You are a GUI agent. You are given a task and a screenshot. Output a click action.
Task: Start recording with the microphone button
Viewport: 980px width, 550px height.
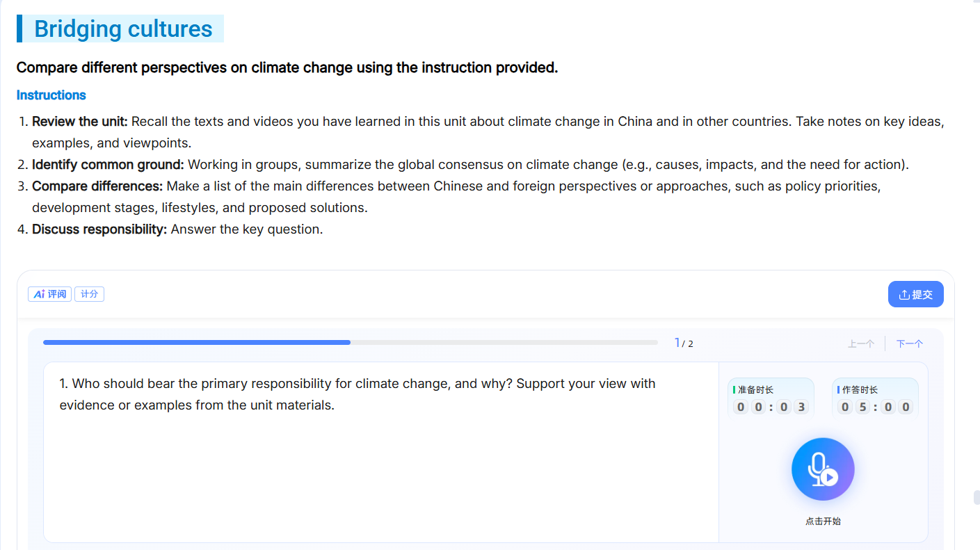click(823, 469)
